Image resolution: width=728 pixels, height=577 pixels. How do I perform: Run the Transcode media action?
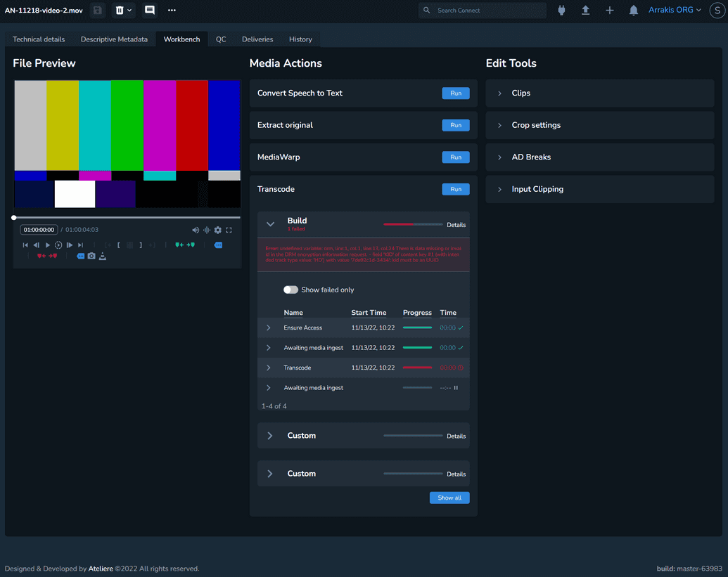pyautogui.click(x=456, y=189)
